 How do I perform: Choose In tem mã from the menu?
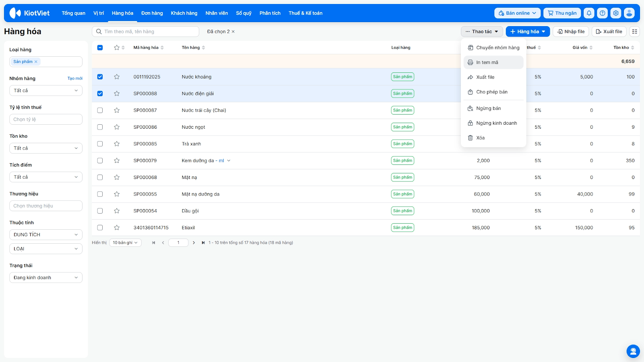point(487,62)
